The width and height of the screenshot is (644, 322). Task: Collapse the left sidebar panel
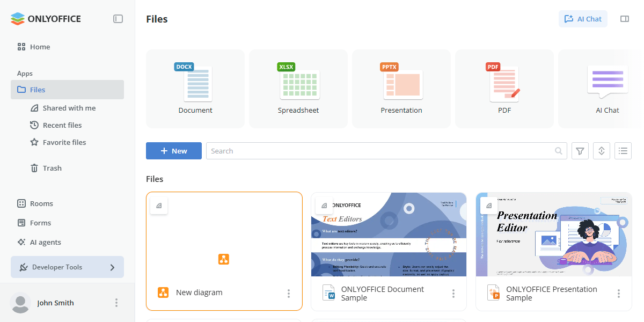click(x=118, y=19)
